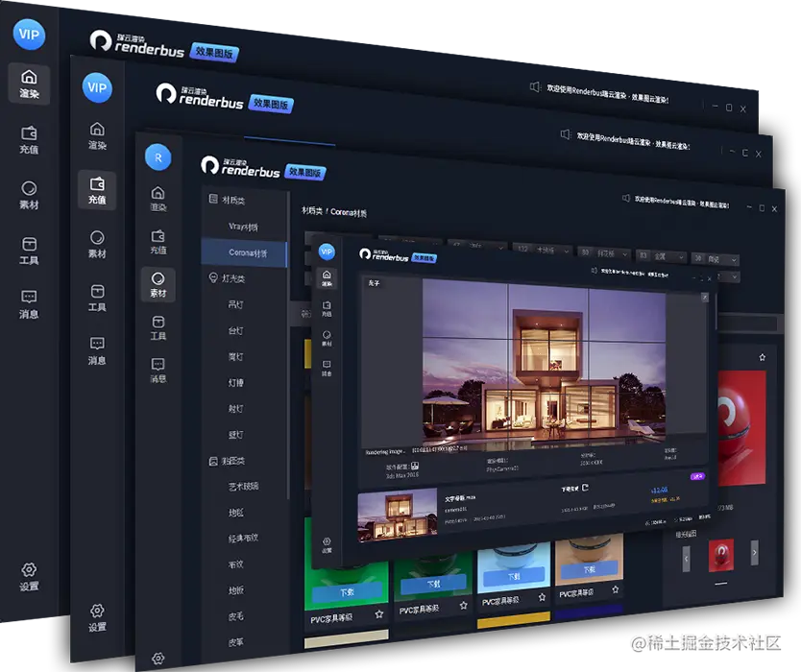801x672 pixels.
Task: Open 工具 icon in the rearmost window sidebar
Action: point(29,251)
